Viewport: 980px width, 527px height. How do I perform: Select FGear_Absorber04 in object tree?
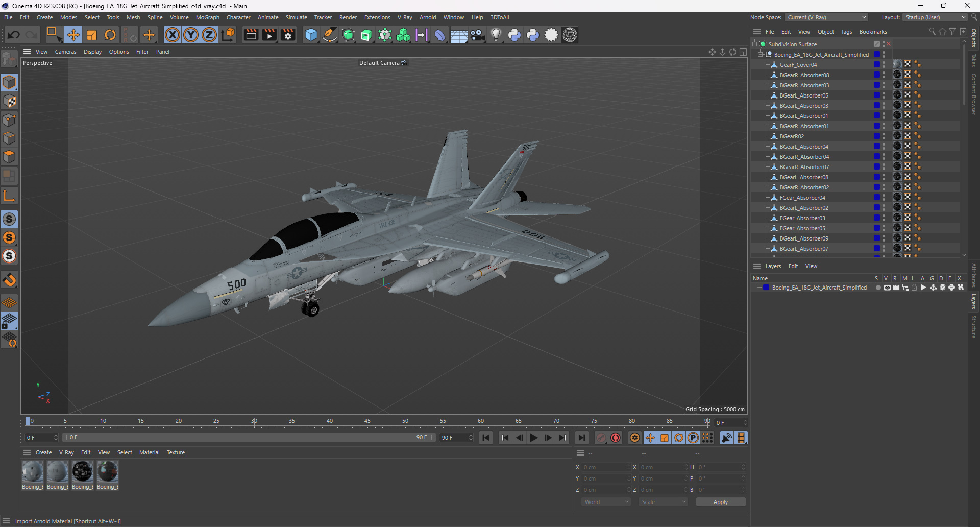802,198
